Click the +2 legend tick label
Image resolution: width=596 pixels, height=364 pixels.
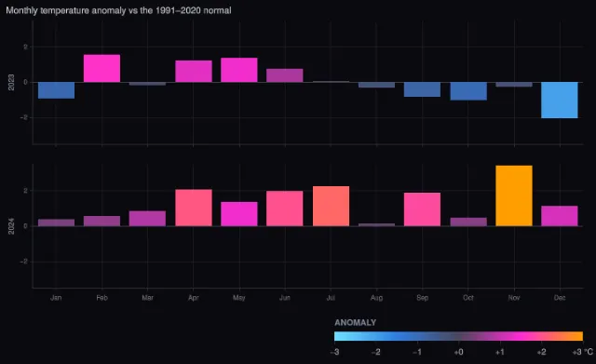[x=541, y=352]
